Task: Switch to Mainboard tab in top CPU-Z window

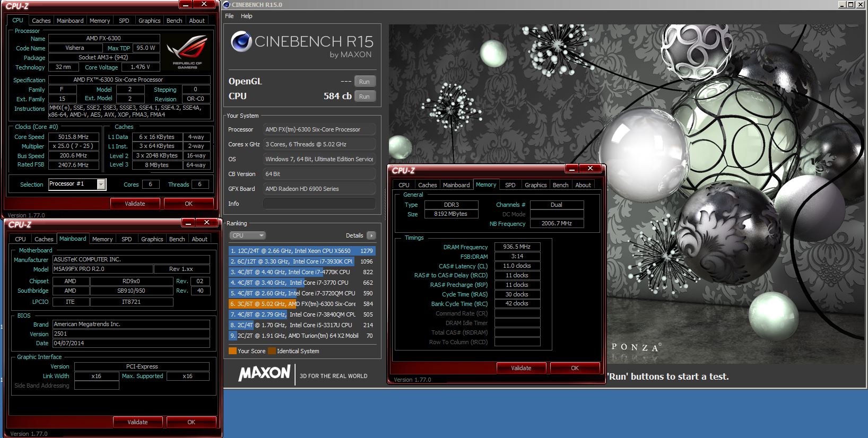Action: point(70,21)
